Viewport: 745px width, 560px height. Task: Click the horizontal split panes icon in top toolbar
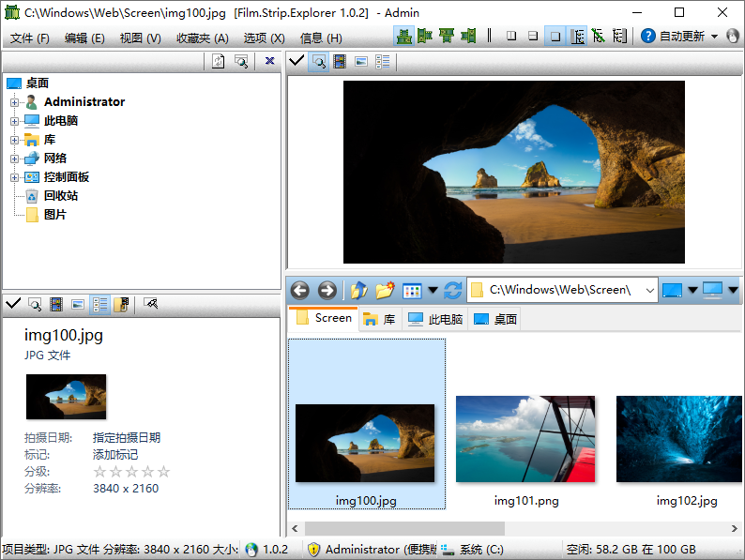tap(533, 36)
